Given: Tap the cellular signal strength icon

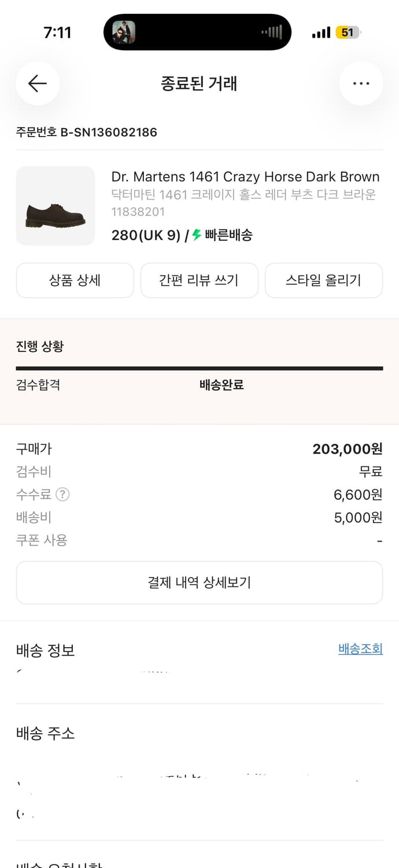Looking at the screenshot, I should click(x=320, y=32).
